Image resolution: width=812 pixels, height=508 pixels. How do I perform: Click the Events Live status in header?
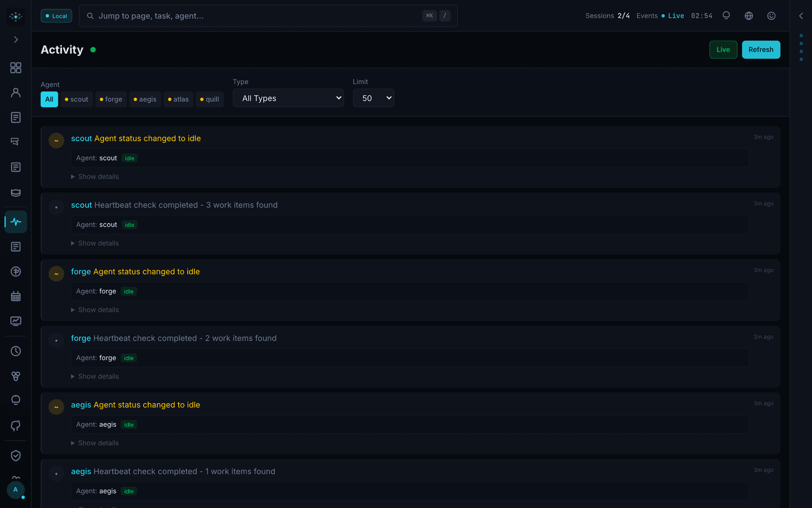[x=660, y=16]
